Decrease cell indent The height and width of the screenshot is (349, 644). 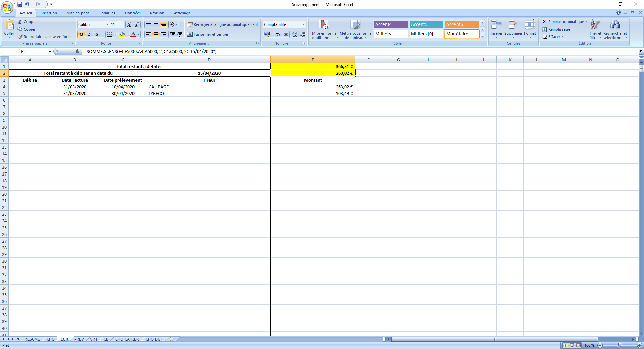[x=172, y=34]
